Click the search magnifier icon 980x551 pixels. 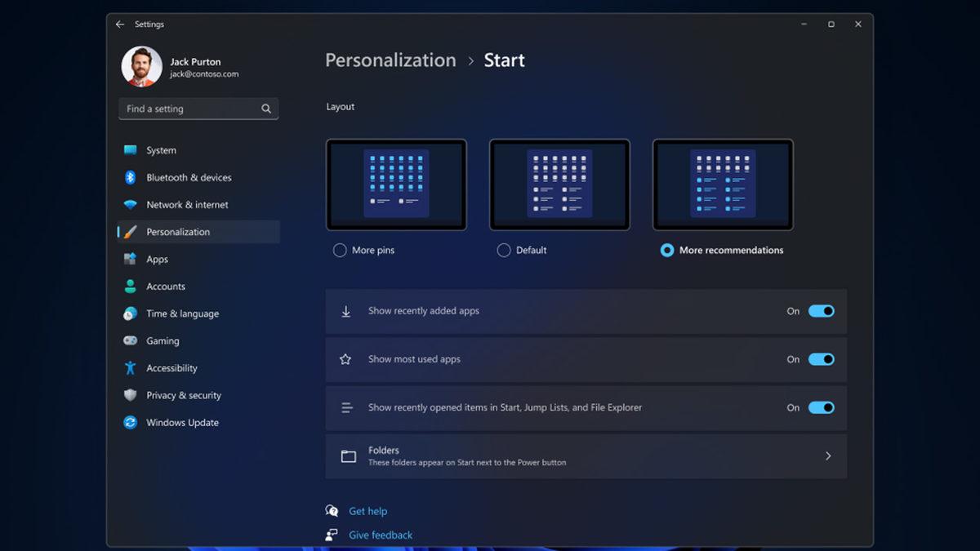pyautogui.click(x=266, y=108)
